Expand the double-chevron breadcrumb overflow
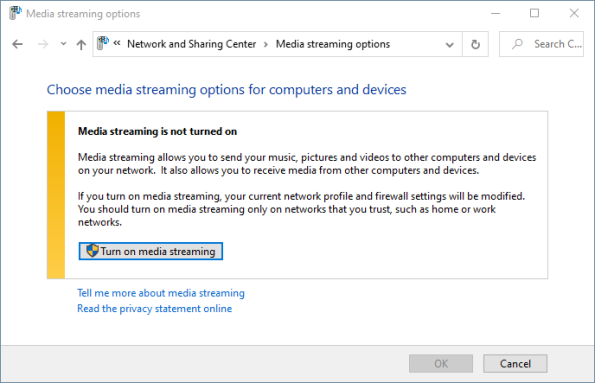 [117, 43]
